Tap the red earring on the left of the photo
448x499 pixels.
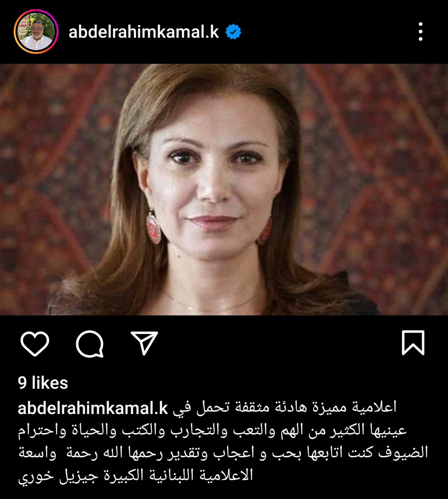[x=153, y=227]
